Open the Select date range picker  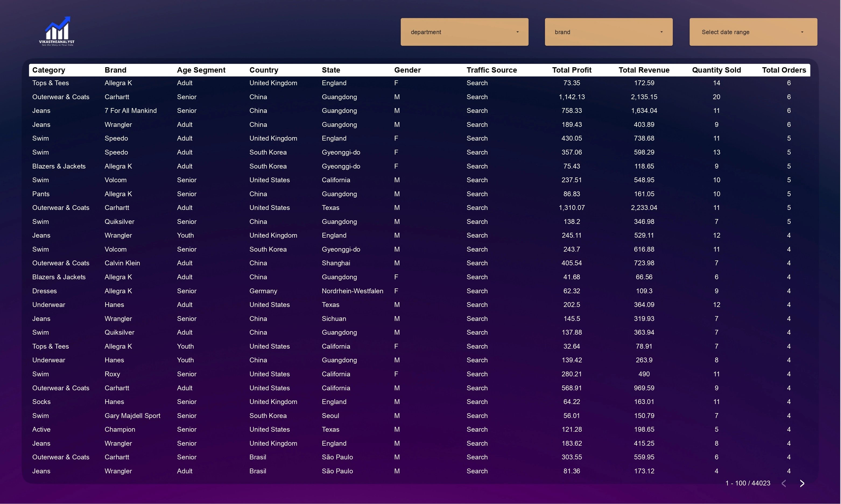(753, 32)
